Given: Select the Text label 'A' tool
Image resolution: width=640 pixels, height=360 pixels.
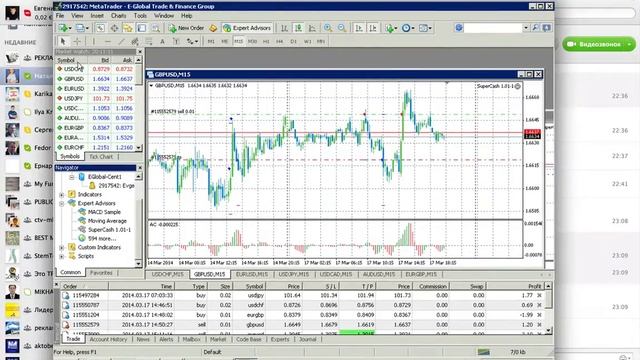Looking at the screenshot, I should pos(162,41).
